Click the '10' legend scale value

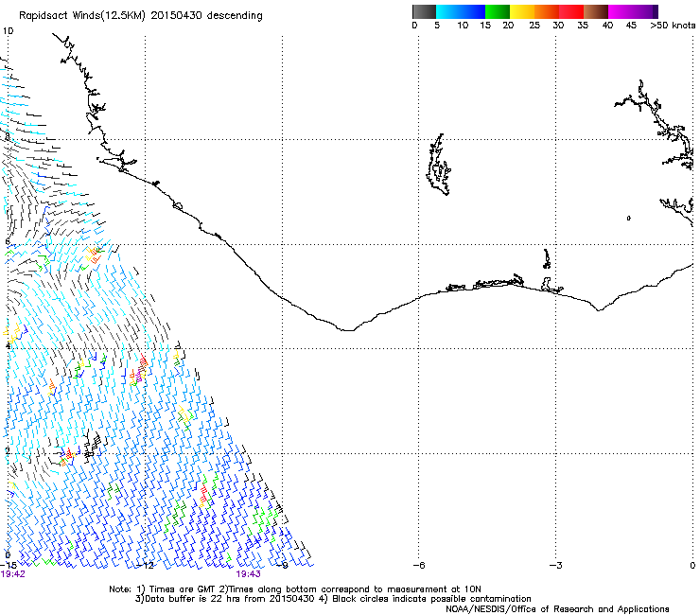(x=463, y=26)
